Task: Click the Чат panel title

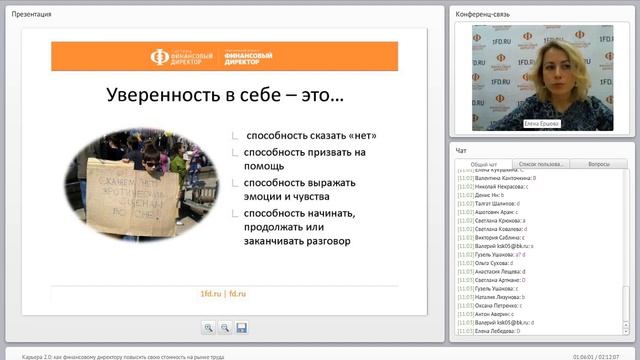Action: pyautogui.click(x=461, y=151)
